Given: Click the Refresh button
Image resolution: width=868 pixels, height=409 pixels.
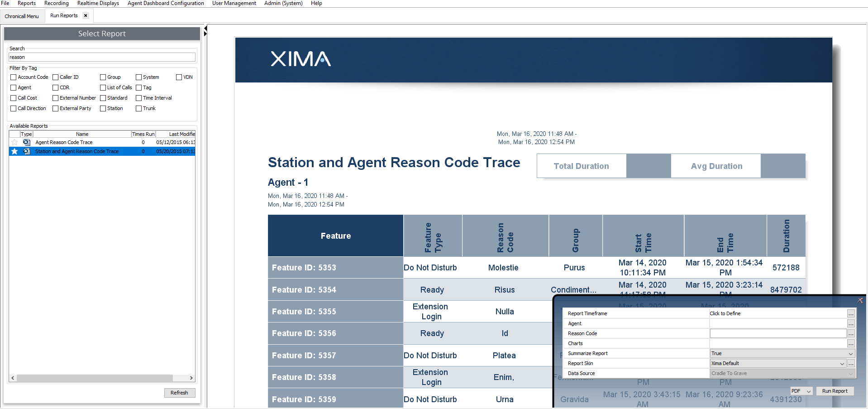Looking at the screenshot, I should point(179,393).
